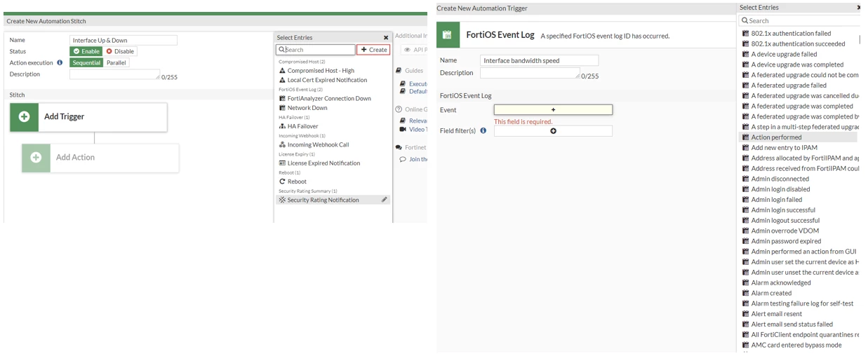Click the trigger Name field 'Interface bandwidth speed'
The image size is (868, 356).
click(540, 60)
